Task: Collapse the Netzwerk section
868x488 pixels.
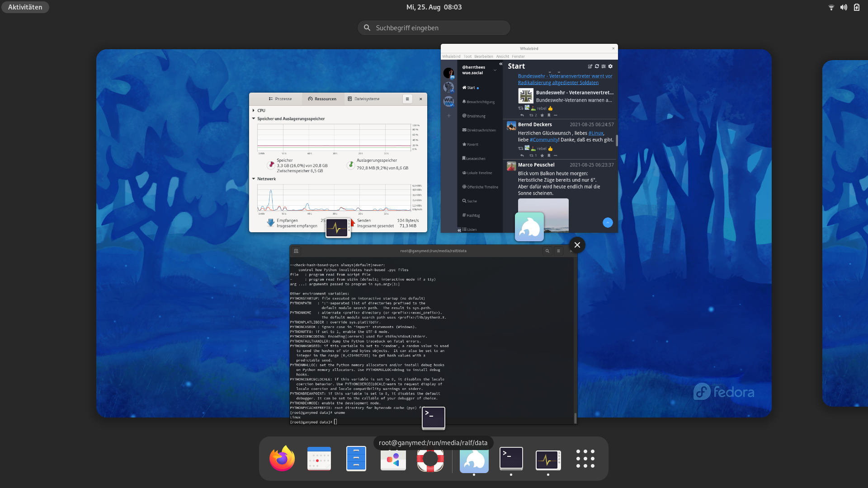Action: point(254,179)
